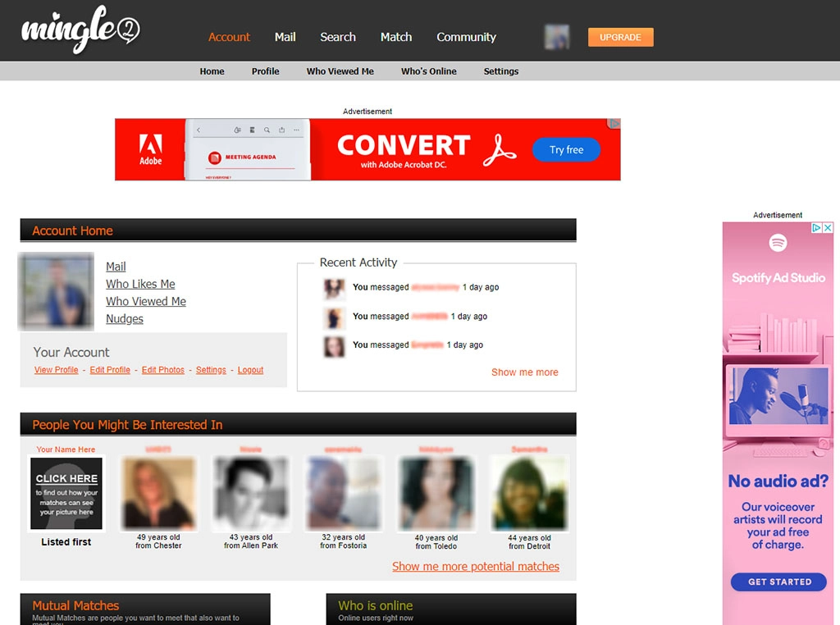Open the Who's Online tab
This screenshot has width=840, height=625.
[428, 71]
